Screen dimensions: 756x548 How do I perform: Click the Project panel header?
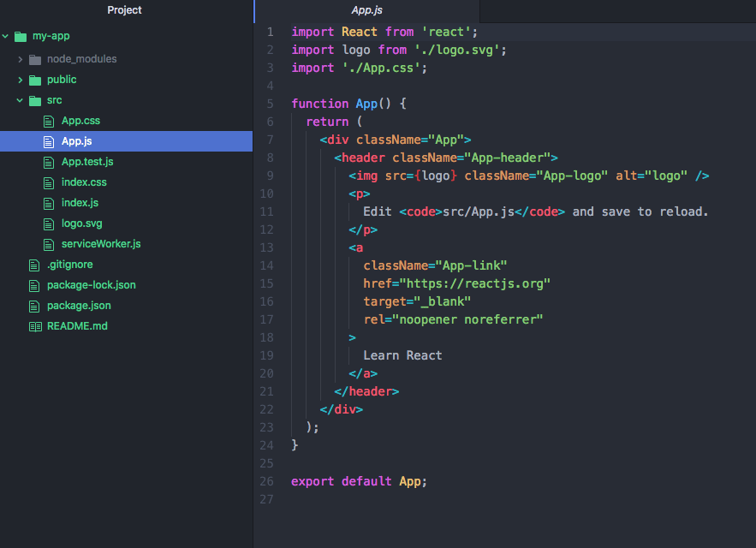pyautogui.click(x=124, y=10)
